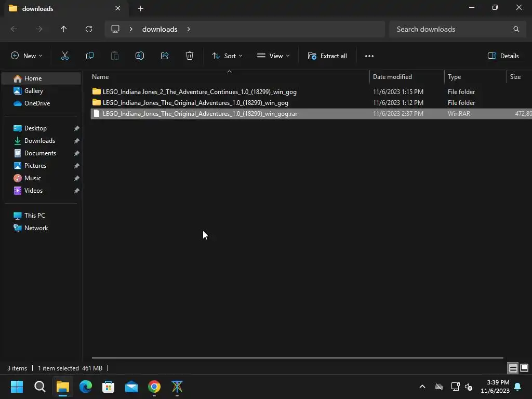Click the search magnifier in Search downloads
The height and width of the screenshot is (399, 532).
516,29
